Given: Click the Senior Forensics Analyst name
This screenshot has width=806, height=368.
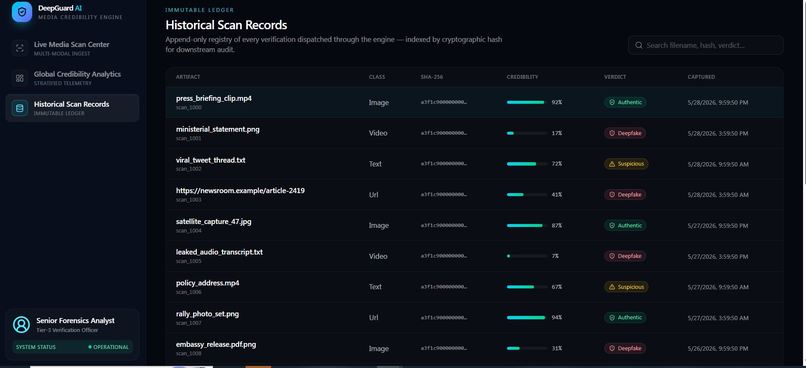Looking at the screenshot, I should [76, 321].
